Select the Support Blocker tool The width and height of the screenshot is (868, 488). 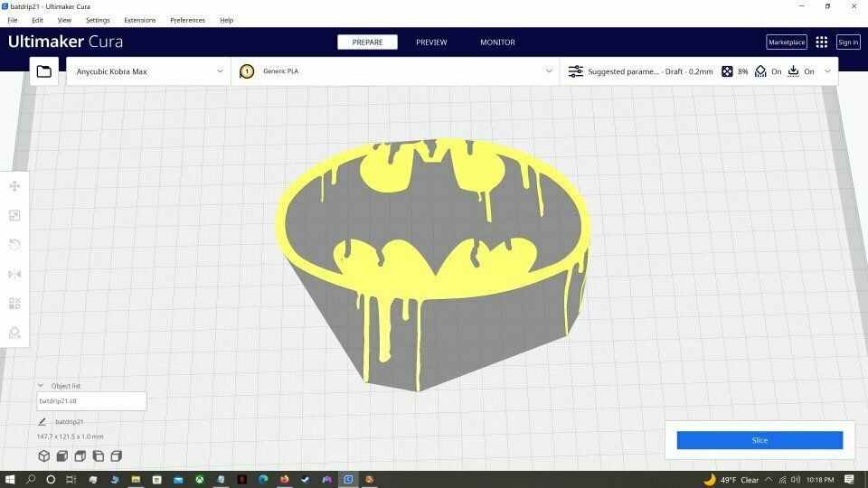[15, 333]
